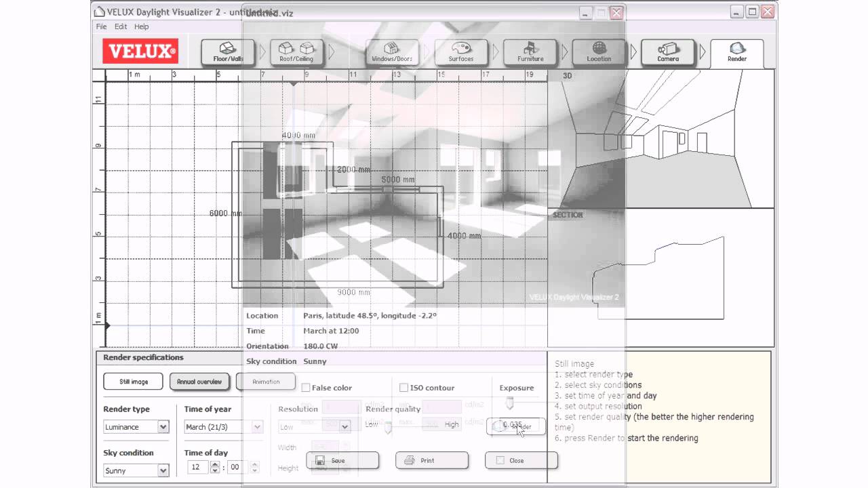Enable the ISO contour checkbox
The height and width of the screenshot is (488, 868).
pyautogui.click(x=403, y=388)
